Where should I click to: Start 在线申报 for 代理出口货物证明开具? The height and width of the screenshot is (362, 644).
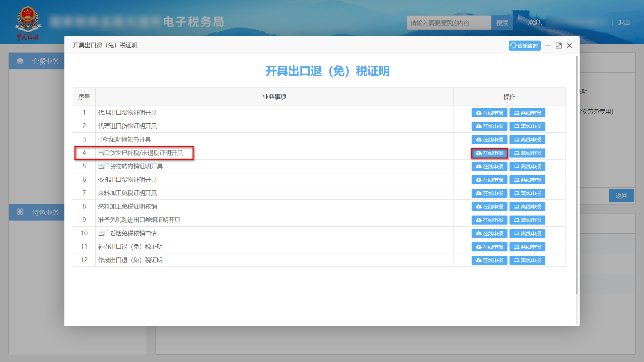(489, 113)
